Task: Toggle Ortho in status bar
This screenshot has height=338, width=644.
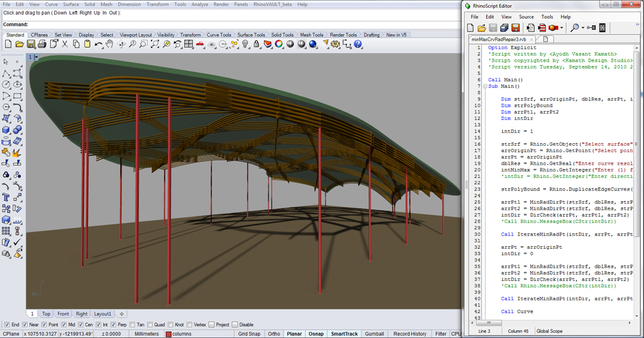Action: point(274,334)
